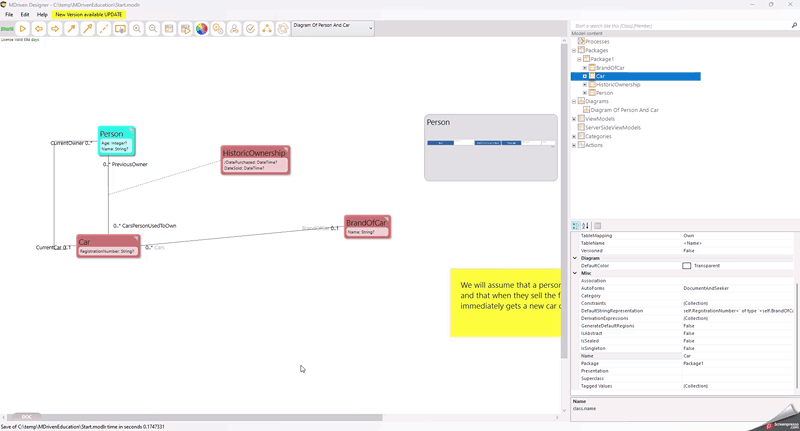Toggle the Versioned property value
The height and width of the screenshot is (431, 800).
point(689,251)
